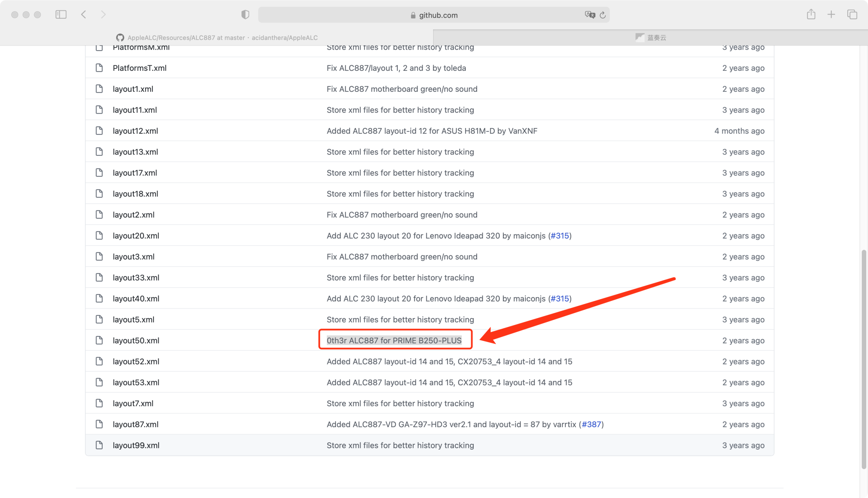Open layout53.xml file
The width and height of the screenshot is (868, 498).
(x=136, y=382)
